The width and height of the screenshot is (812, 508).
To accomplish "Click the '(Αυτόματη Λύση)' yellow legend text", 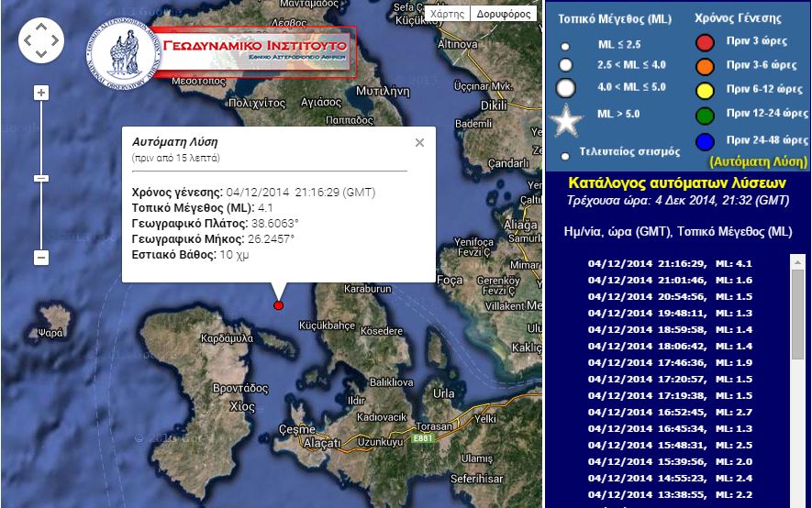I will pyautogui.click(x=758, y=162).
